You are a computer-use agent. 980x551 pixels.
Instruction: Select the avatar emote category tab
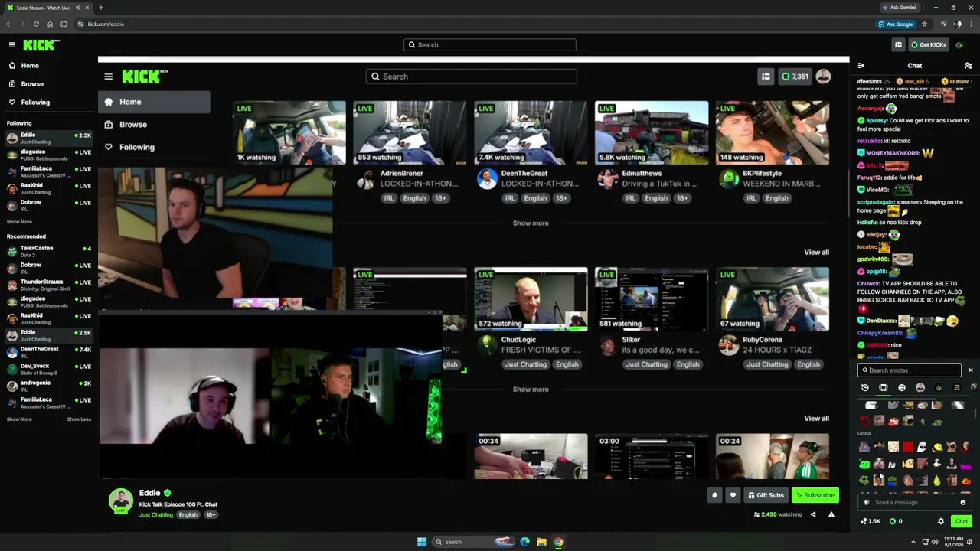pos(920,388)
